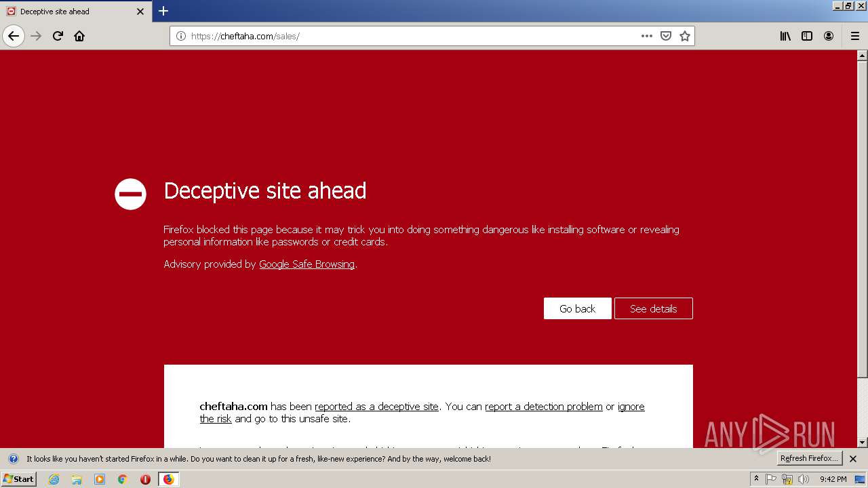Image resolution: width=868 pixels, height=488 pixels.
Task: Select the Deceptive site ahead tab
Action: [76, 12]
